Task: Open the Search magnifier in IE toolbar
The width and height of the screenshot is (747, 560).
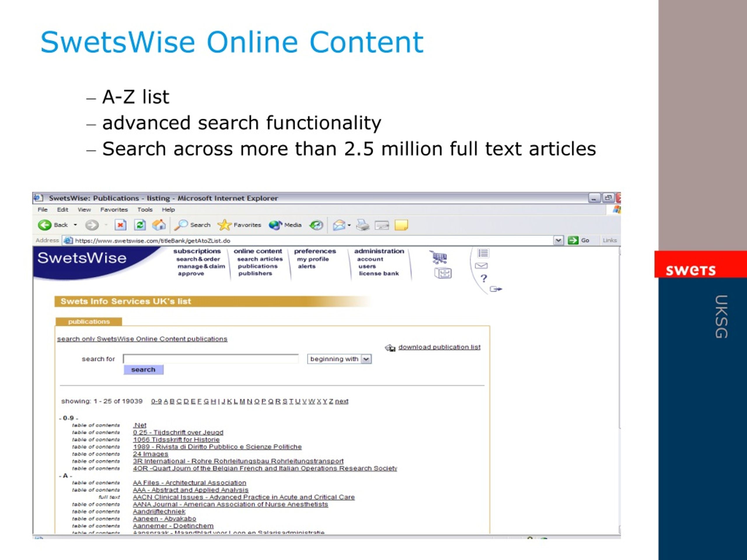Action: pos(192,225)
